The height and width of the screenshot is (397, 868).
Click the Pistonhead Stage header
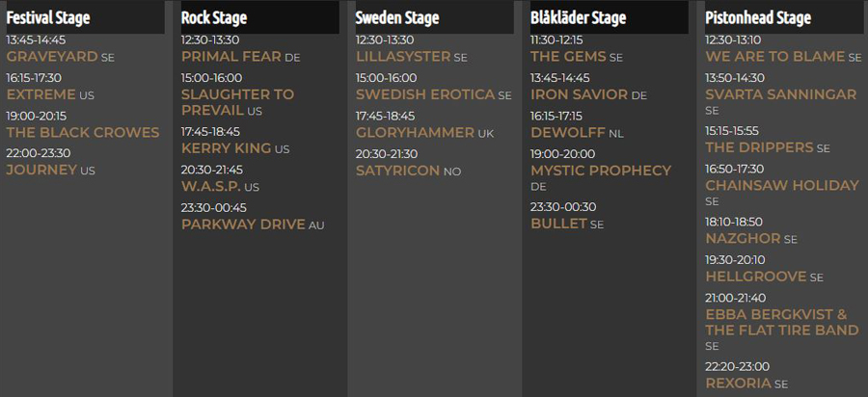coord(758,17)
